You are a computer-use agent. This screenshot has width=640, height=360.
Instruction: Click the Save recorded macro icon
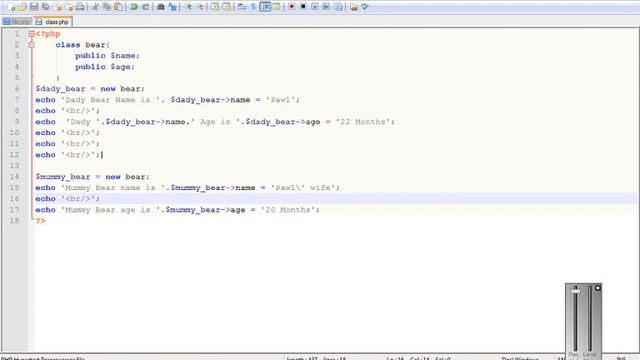[338, 7]
